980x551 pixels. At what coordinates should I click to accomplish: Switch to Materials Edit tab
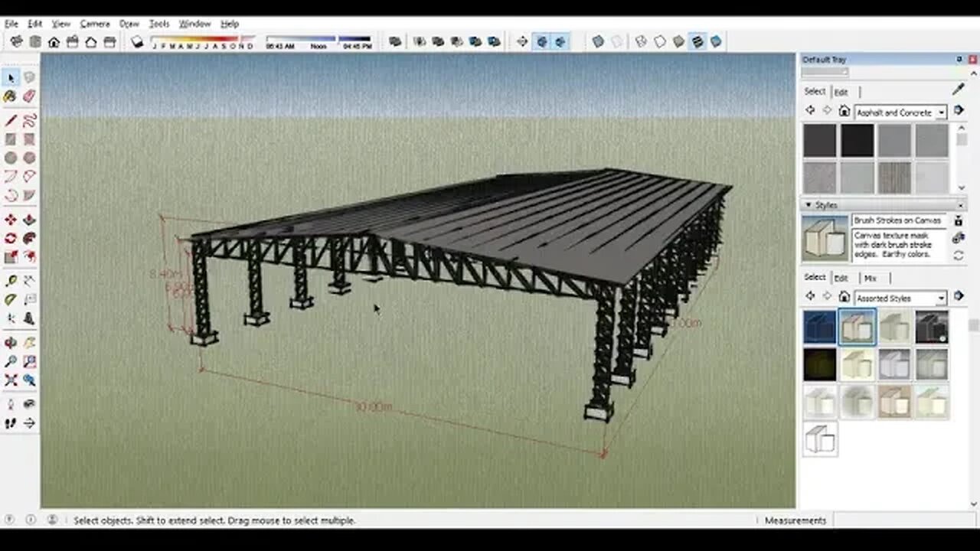[841, 92]
